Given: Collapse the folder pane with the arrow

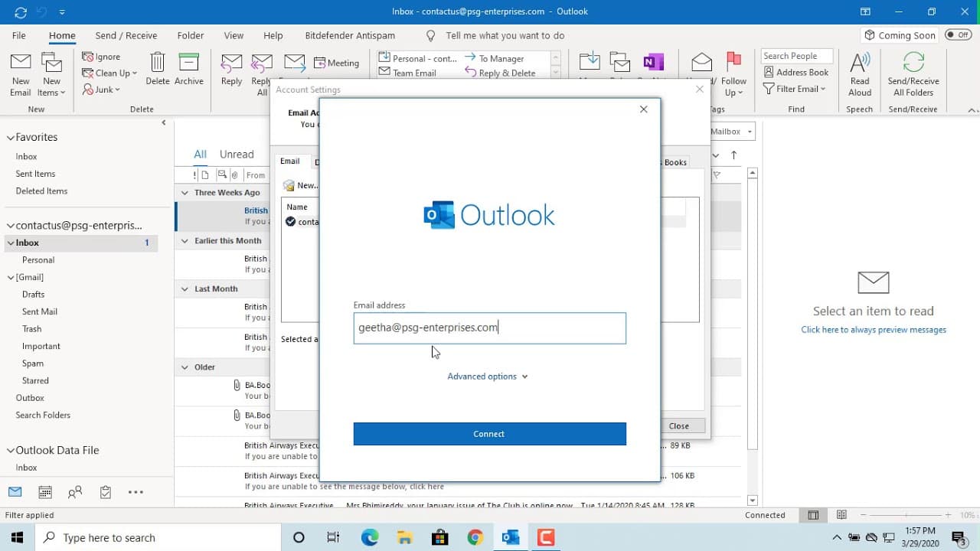Looking at the screenshot, I should click(x=164, y=122).
